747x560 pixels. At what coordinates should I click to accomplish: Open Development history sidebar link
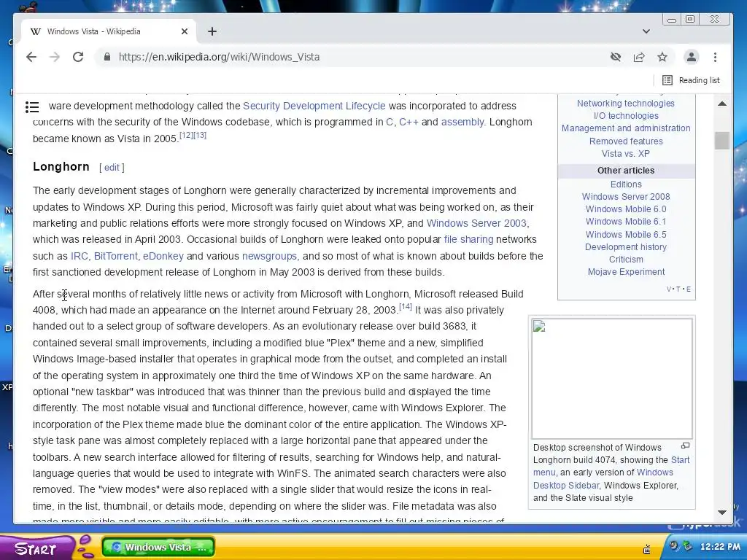pos(625,246)
